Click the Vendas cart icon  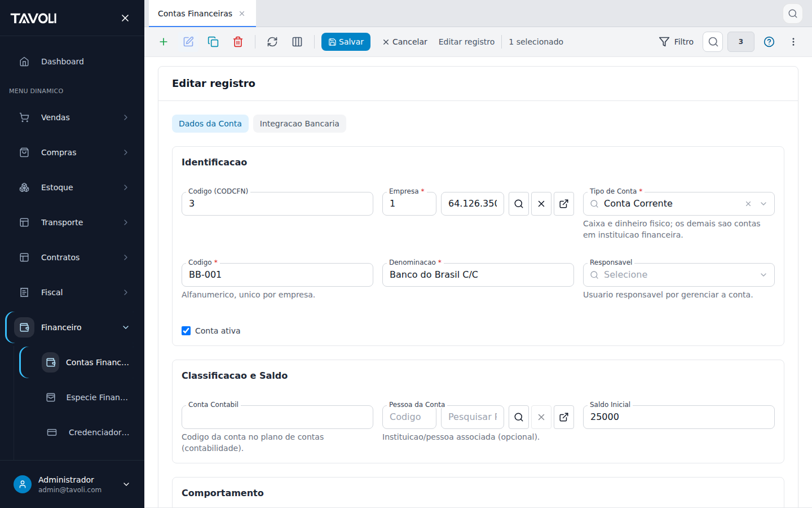(x=24, y=117)
